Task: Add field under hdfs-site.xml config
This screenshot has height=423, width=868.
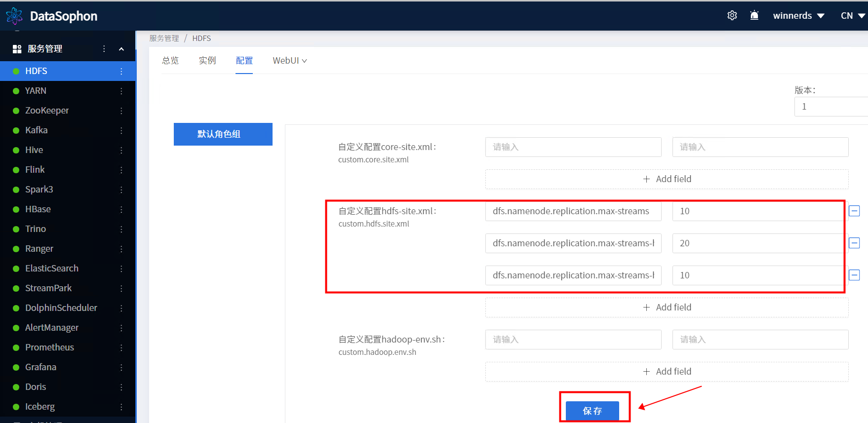Action: [x=667, y=308]
